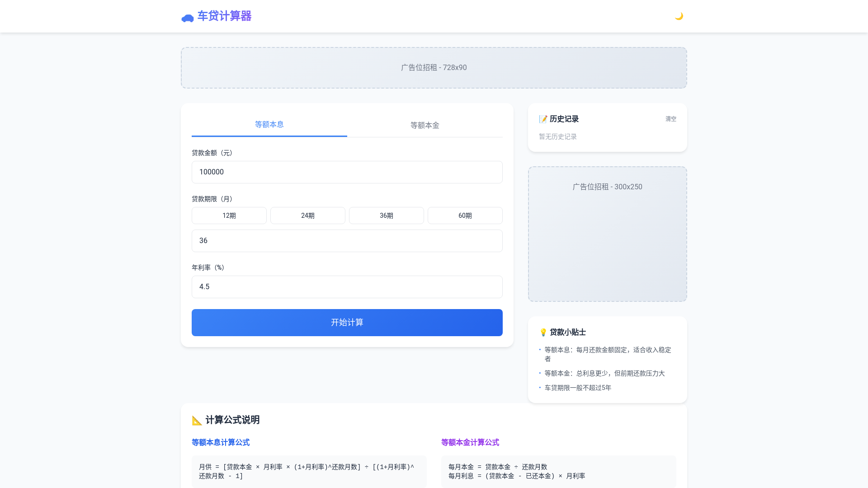Viewport: 868px width, 488px height.
Task: Switch to the 等额本金 tab
Action: click(x=425, y=125)
